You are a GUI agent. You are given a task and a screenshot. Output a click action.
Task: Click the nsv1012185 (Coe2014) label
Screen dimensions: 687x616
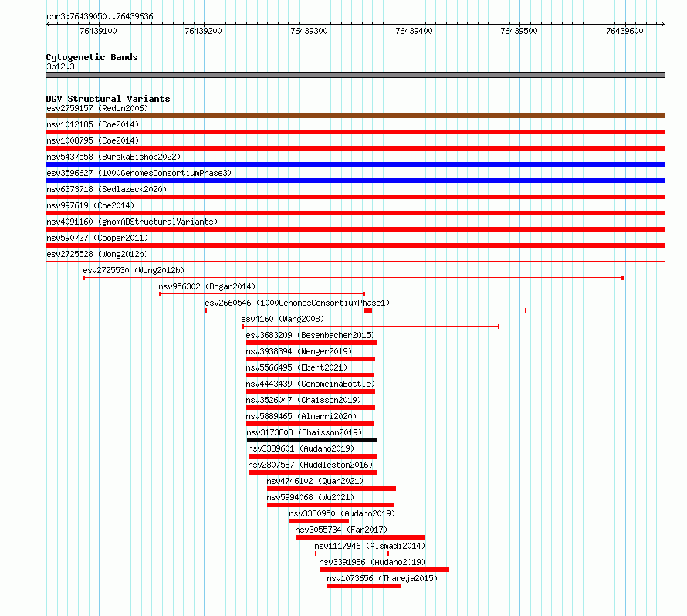[x=93, y=124]
